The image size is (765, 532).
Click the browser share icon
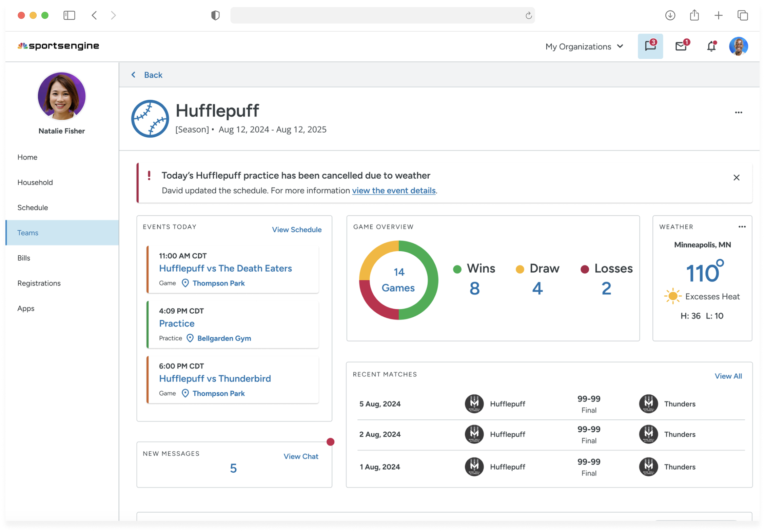coord(694,15)
